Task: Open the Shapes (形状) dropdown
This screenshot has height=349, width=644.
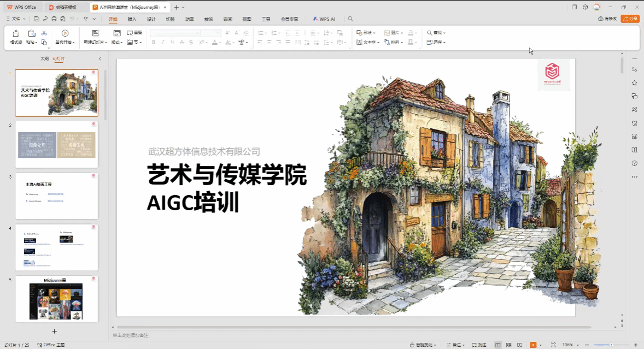Action: (x=367, y=33)
